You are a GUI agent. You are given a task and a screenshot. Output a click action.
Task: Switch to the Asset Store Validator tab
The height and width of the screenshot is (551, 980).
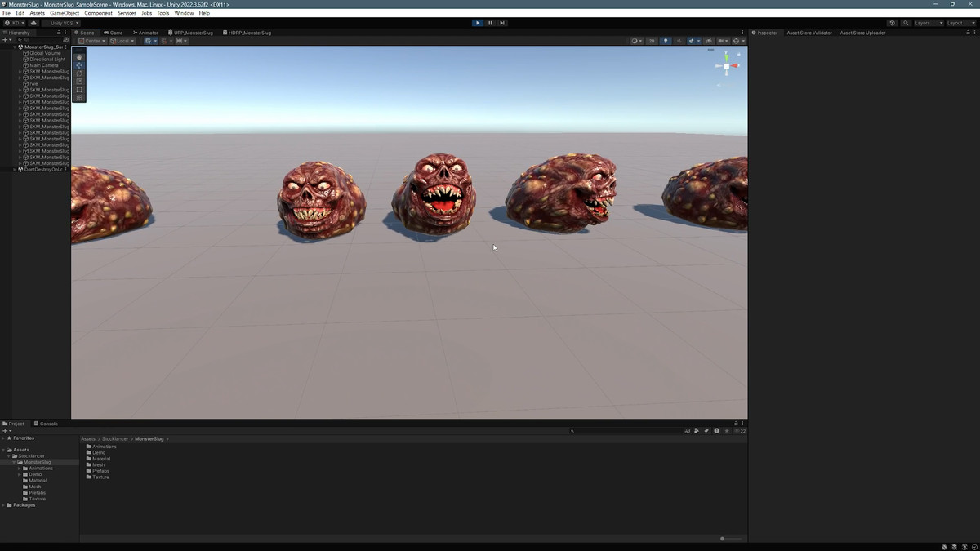808,33
